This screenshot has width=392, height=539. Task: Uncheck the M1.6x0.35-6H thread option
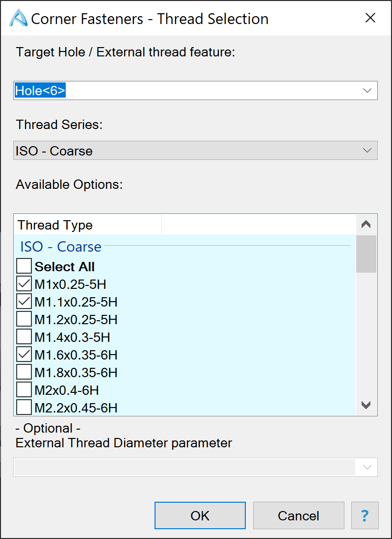pyautogui.click(x=24, y=355)
